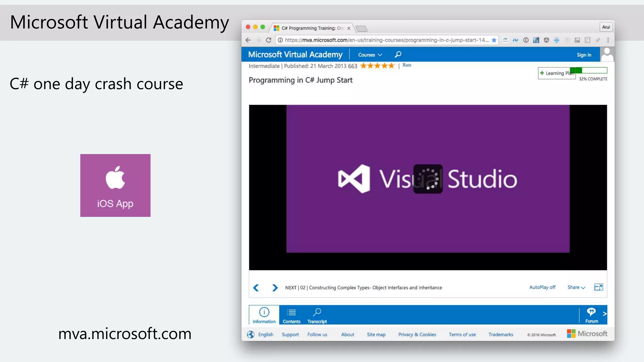Open the Trademarks footer link
This screenshot has width=644, height=362.
[501, 335]
